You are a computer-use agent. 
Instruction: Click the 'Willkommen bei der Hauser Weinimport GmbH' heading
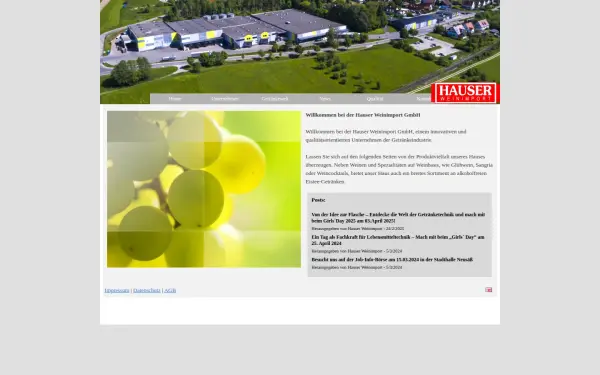pyautogui.click(x=363, y=115)
